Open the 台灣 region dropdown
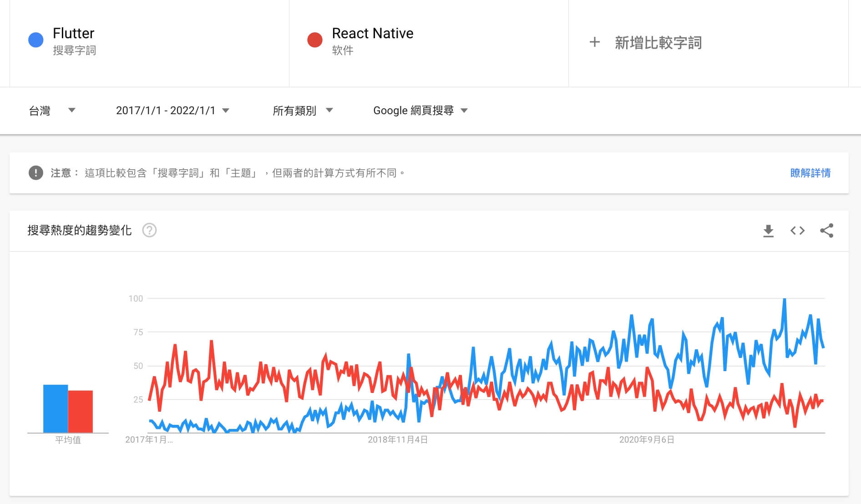861x504 pixels. pos(52,111)
